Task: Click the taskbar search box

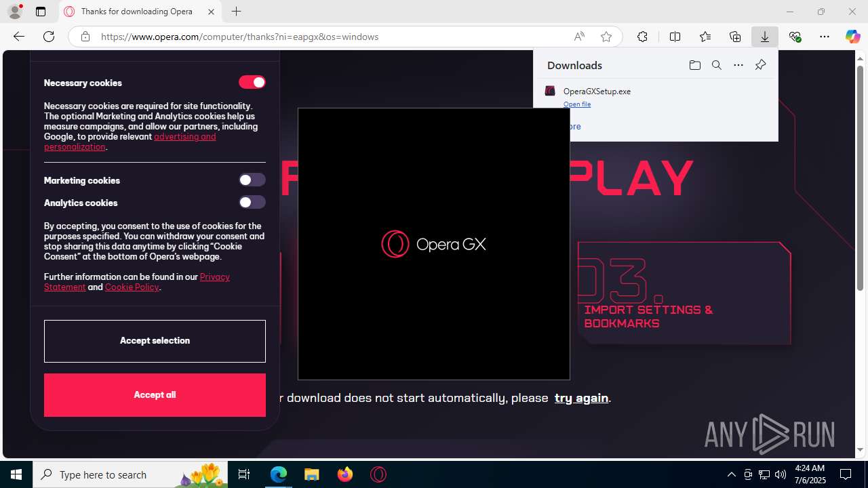Action: click(x=130, y=474)
